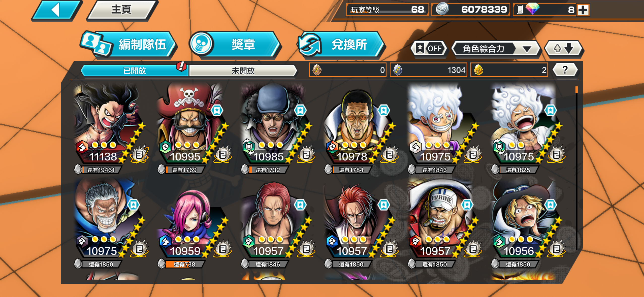
Task: Click the gold fragment counter icon
Action: [478, 70]
